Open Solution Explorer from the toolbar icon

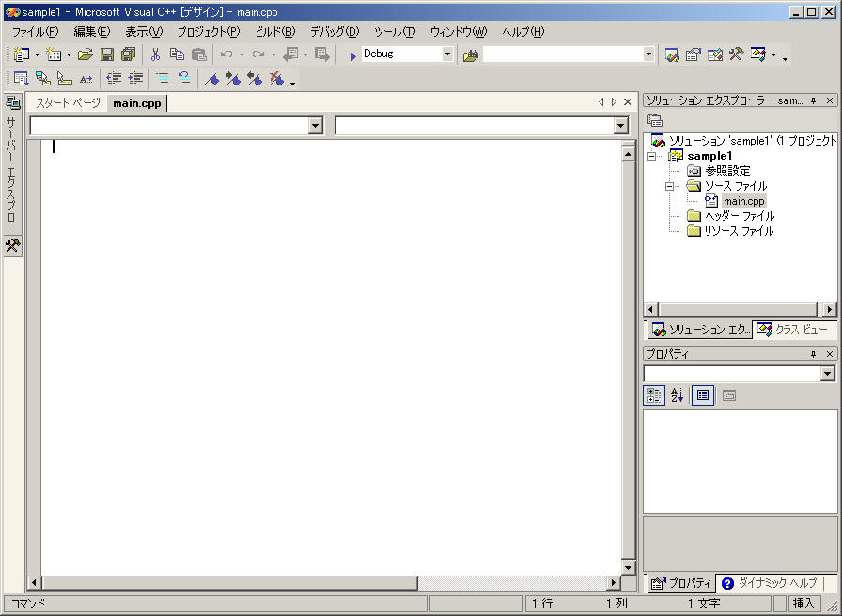pyautogui.click(x=672, y=54)
